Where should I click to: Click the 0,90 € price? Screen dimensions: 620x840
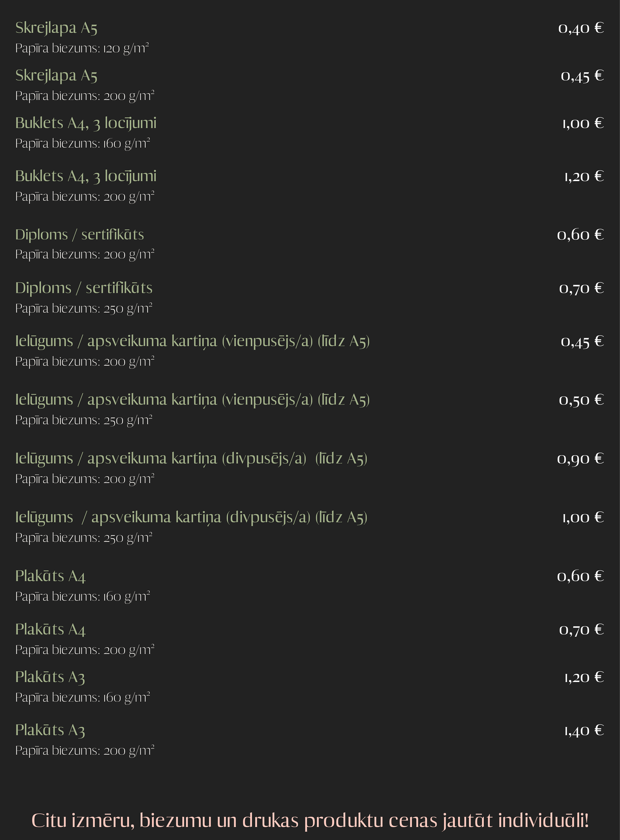[580, 458]
